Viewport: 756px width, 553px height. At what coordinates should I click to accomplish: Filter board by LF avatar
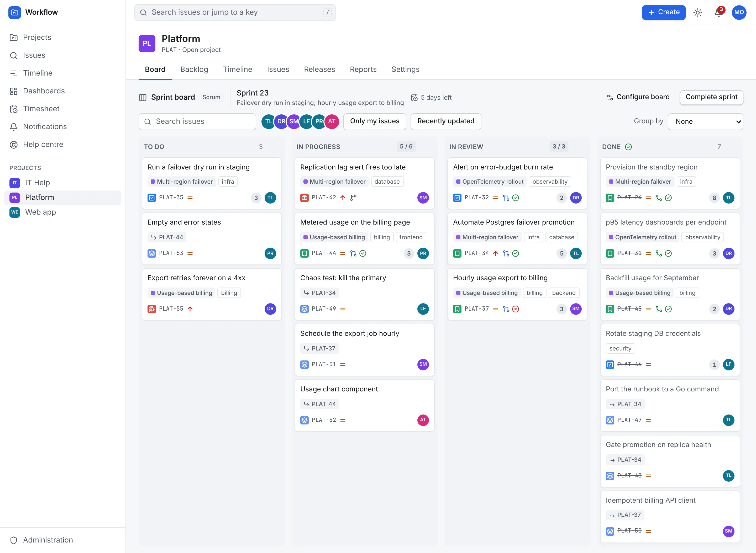306,121
